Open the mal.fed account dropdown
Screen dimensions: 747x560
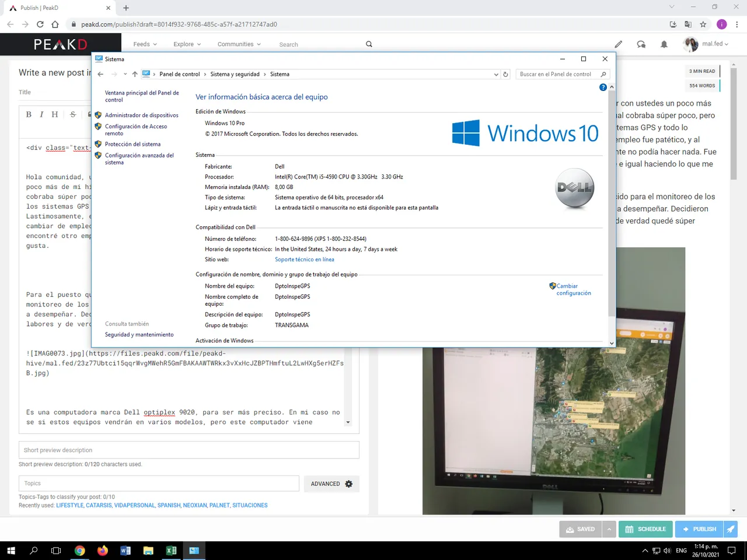(x=707, y=44)
